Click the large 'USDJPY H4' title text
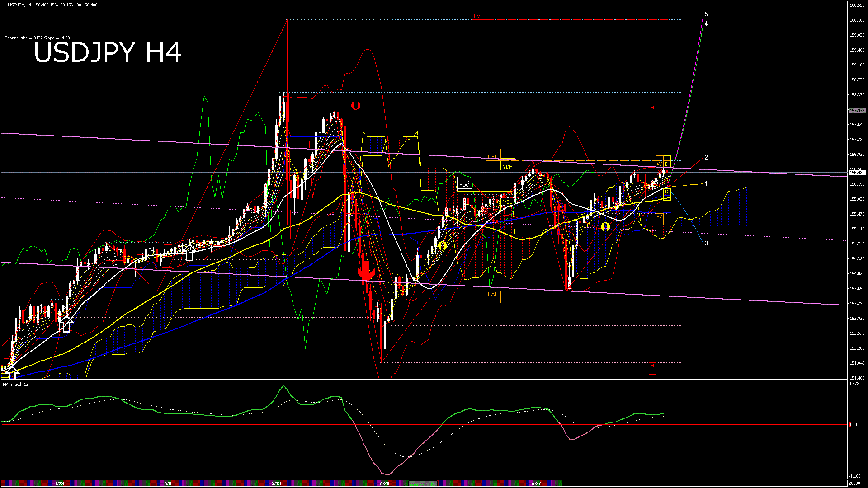This screenshot has width=868, height=488. 108,52
